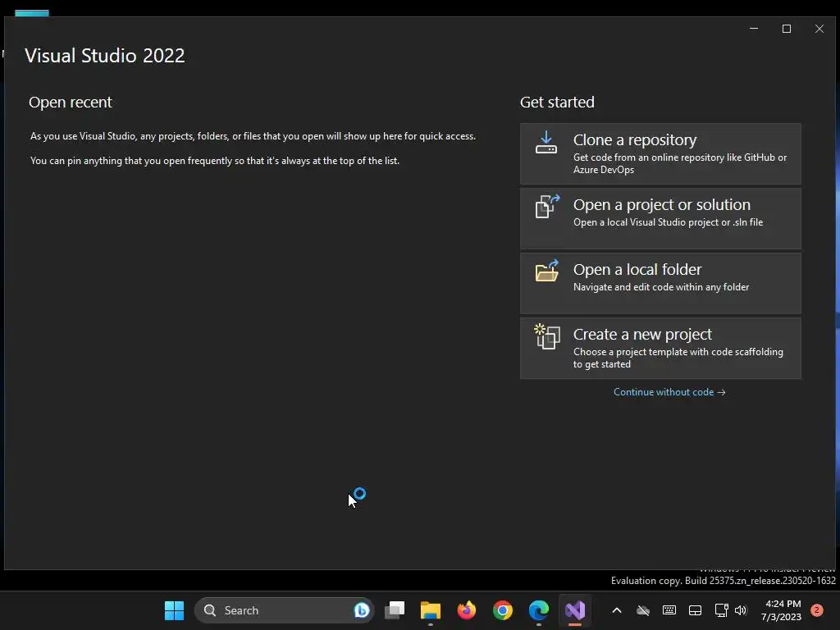Screen dimensions: 840x630
Task: Click the Clone a repository download icon
Action: 546,142
